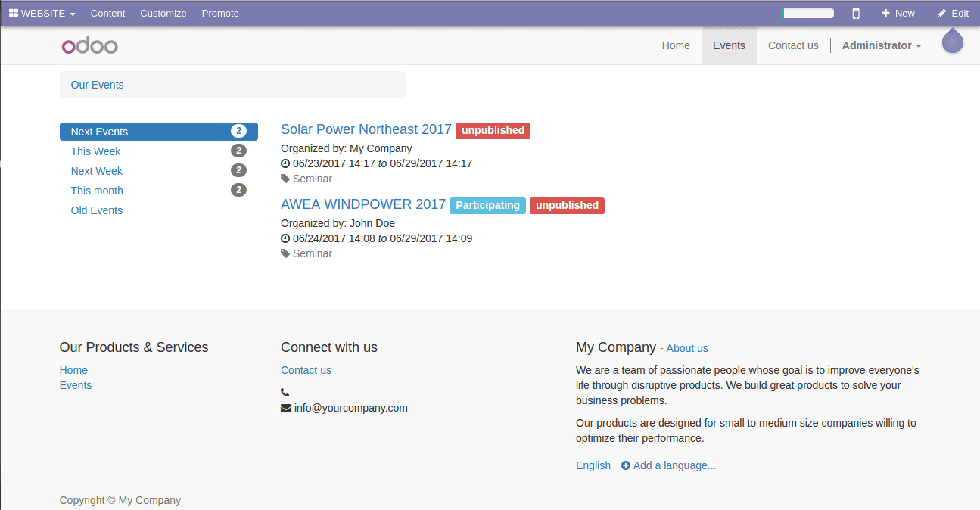Select the Events tab in the navigation
This screenshot has width=980, height=510.
[x=729, y=45]
